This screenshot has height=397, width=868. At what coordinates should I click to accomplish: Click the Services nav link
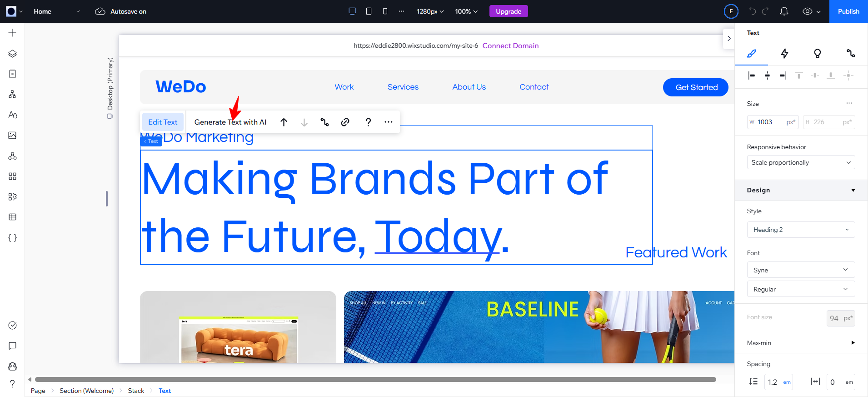click(403, 87)
